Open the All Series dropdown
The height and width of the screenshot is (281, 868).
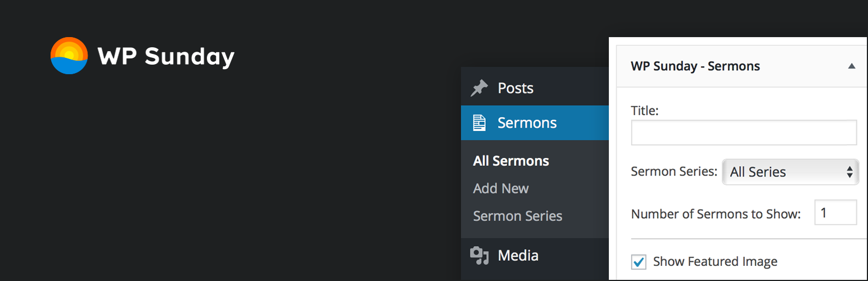click(790, 172)
